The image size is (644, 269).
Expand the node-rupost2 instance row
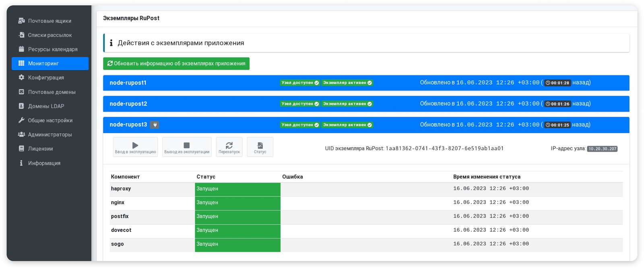point(128,104)
